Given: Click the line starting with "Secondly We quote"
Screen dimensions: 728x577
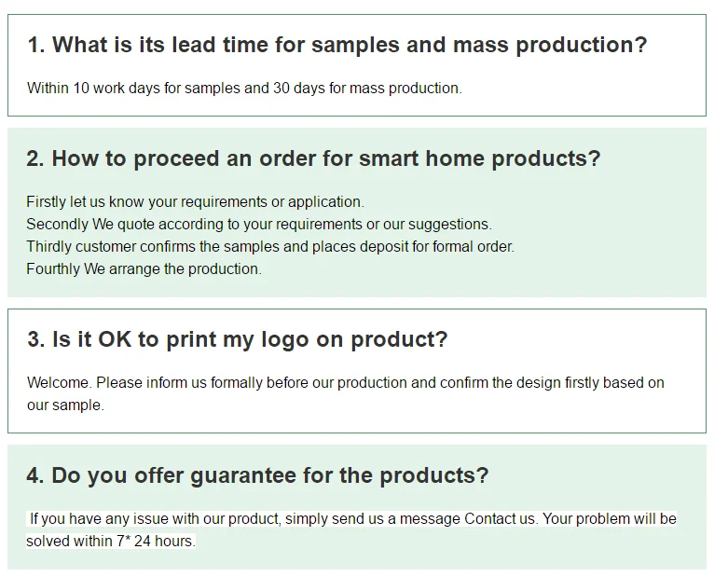Looking at the screenshot, I should click(258, 225).
